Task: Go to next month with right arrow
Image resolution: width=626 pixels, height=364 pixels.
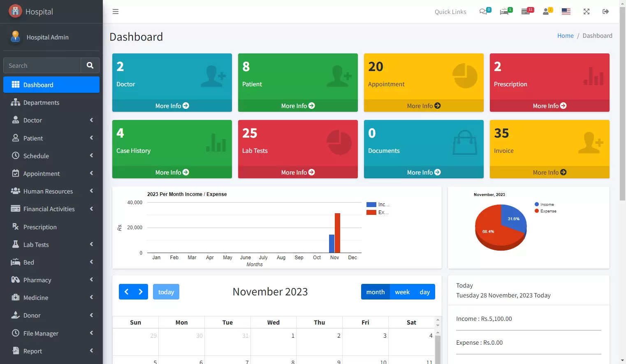Action: pyautogui.click(x=141, y=292)
